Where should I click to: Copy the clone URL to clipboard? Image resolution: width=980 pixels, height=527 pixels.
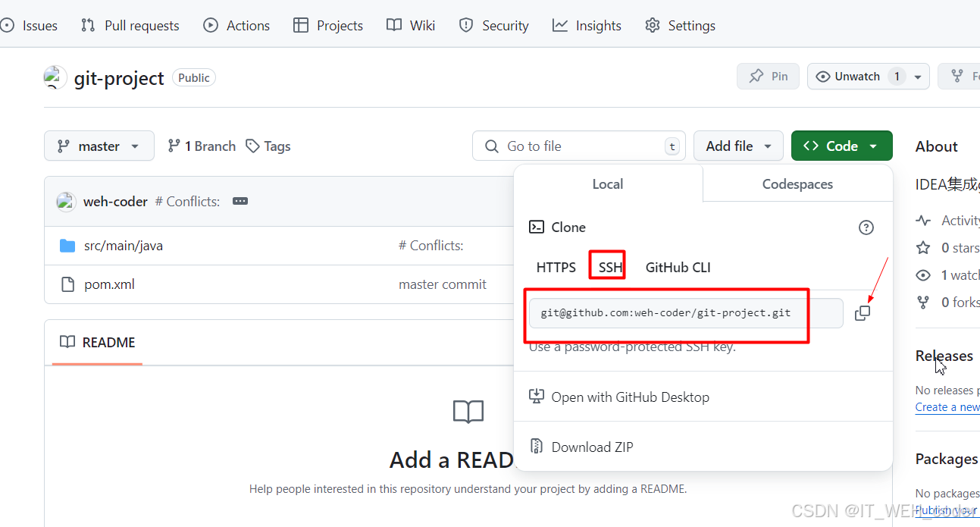pos(863,312)
